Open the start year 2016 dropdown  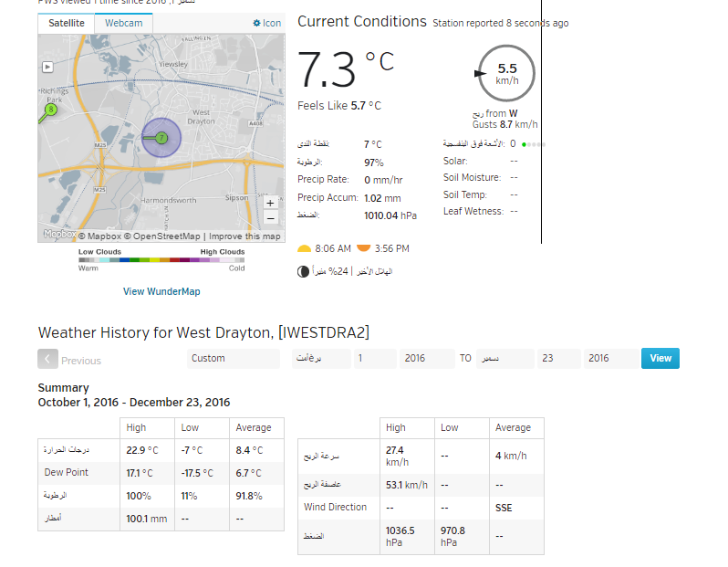(x=427, y=358)
